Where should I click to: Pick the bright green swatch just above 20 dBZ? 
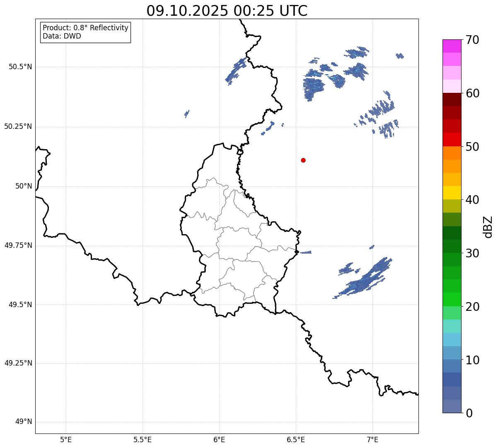pos(452,300)
